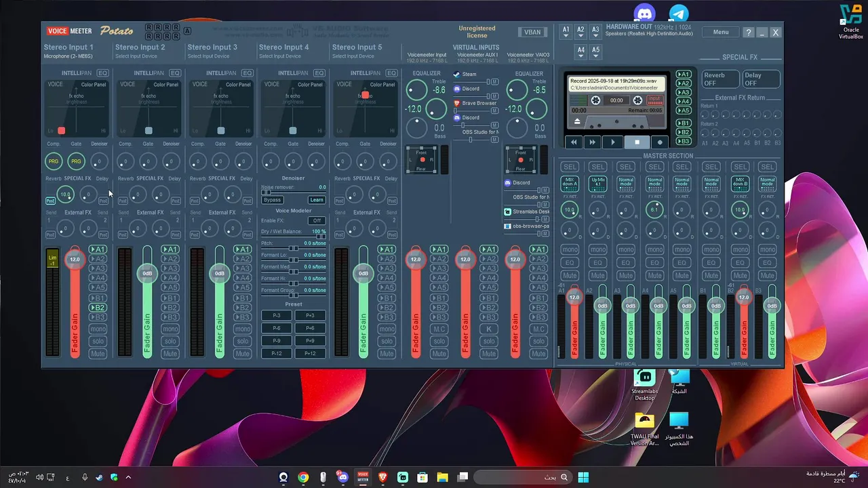
Task: Mute Stereo Input 1 strip
Action: pyautogui.click(x=98, y=354)
